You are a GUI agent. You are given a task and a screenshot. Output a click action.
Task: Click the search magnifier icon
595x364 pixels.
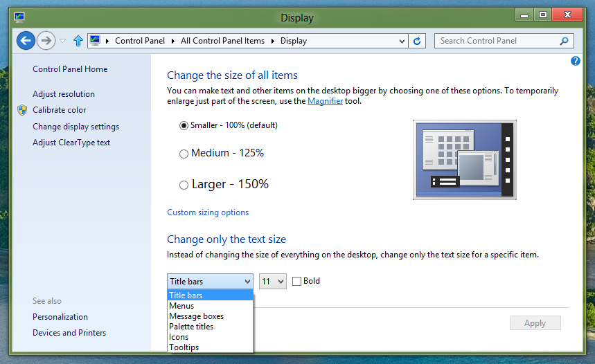tap(564, 41)
